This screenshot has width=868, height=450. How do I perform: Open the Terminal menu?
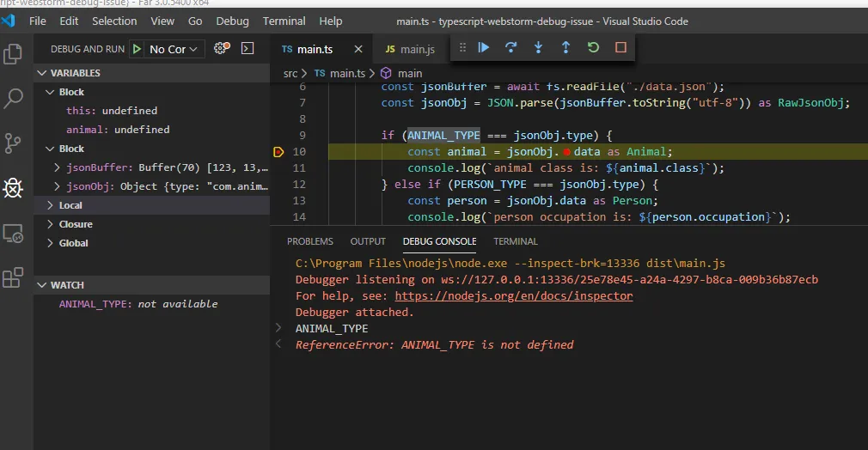click(x=284, y=21)
